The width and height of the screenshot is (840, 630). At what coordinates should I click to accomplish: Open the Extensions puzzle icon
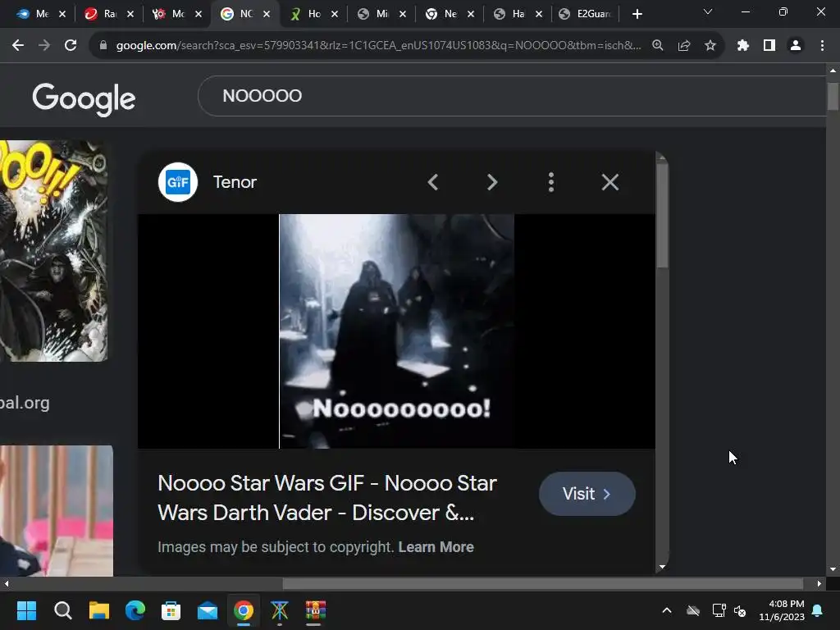coord(743,46)
